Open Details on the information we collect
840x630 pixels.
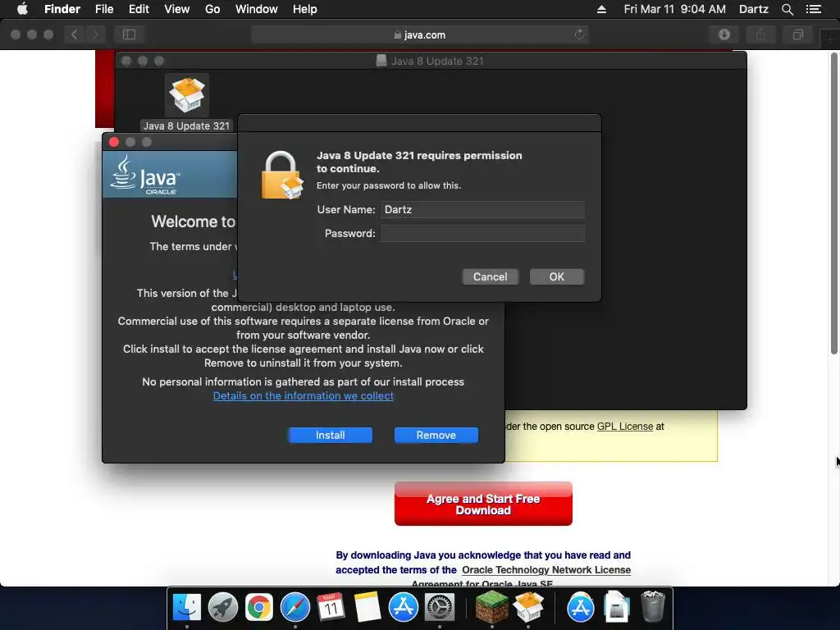pyautogui.click(x=304, y=396)
